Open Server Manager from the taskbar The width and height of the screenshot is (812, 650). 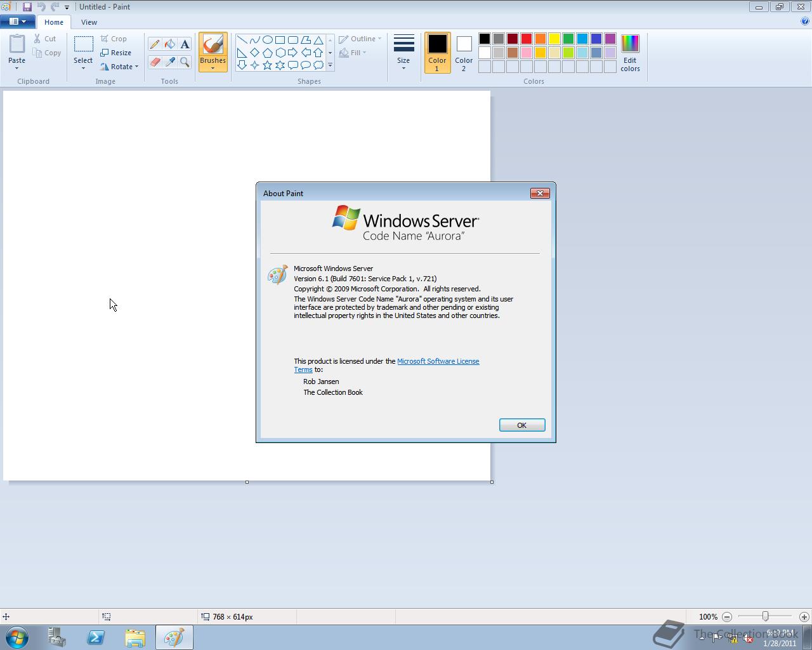[x=57, y=637]
